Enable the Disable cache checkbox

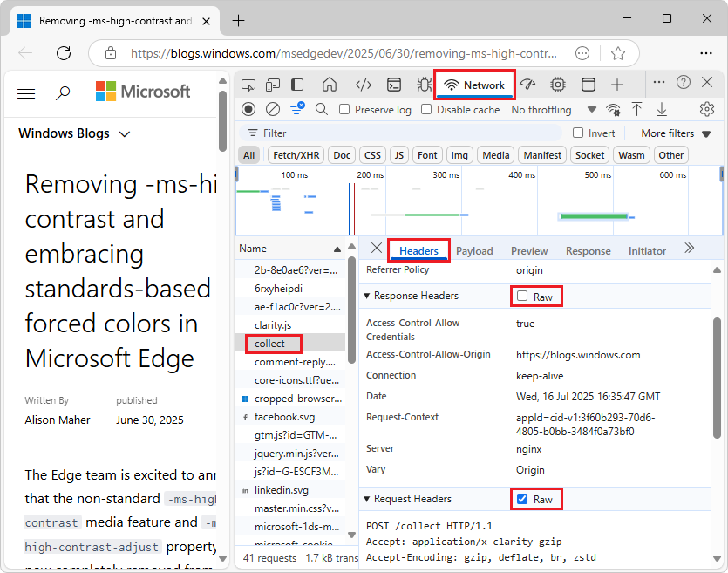click(425, 110)
